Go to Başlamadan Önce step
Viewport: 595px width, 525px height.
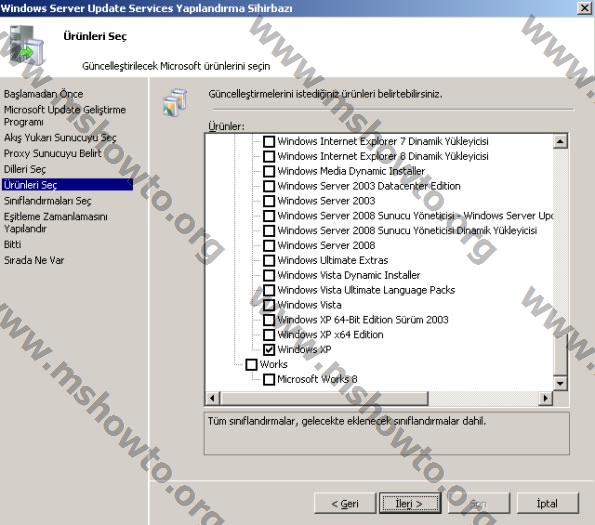(x=43, y=94)
